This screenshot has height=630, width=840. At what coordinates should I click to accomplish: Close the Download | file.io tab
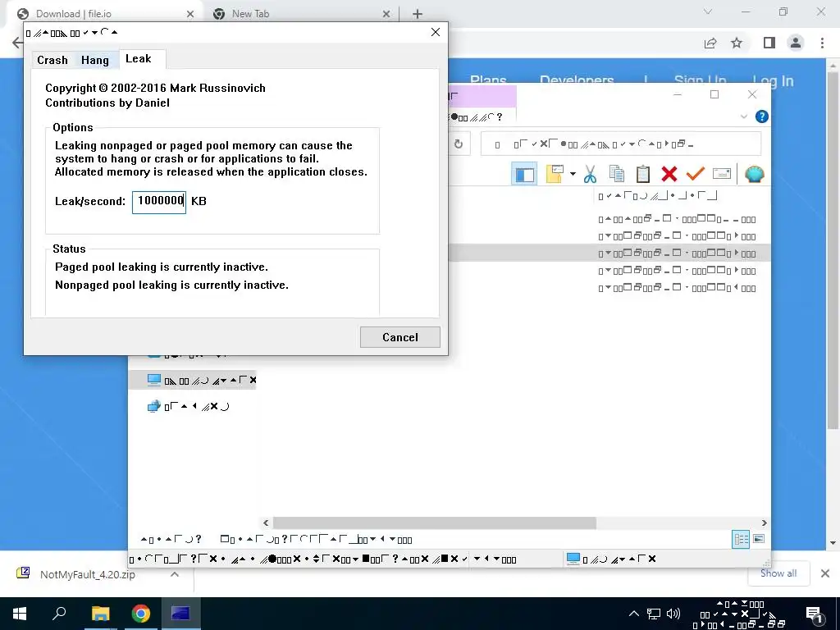[190, 14]
